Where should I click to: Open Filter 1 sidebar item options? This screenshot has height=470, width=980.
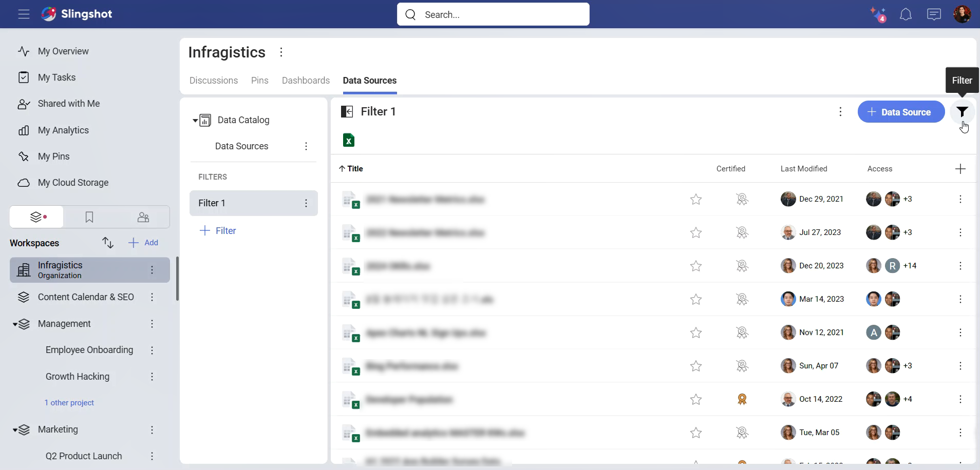[x=306, y=203]
